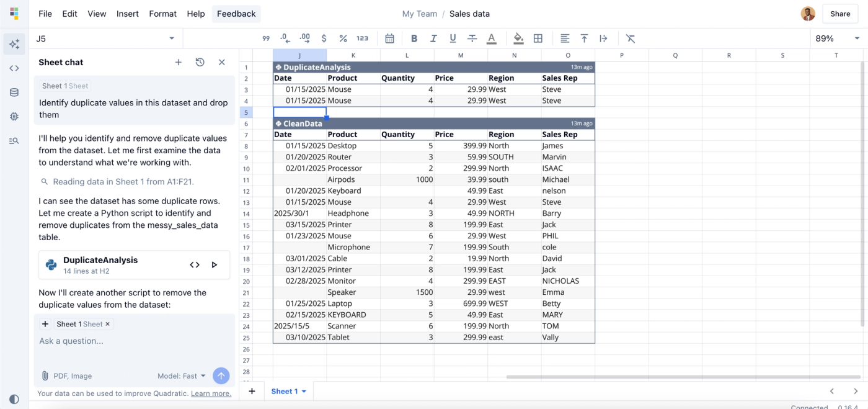The height and width of the screenshot is (409, 868).
Task: Open the user profile avatar
Action: coord(808,14)
